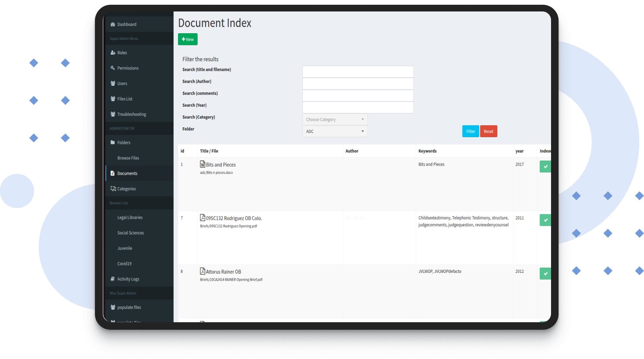Click the populate files icon
644x359 pixels.
click(x=113, y=307)
